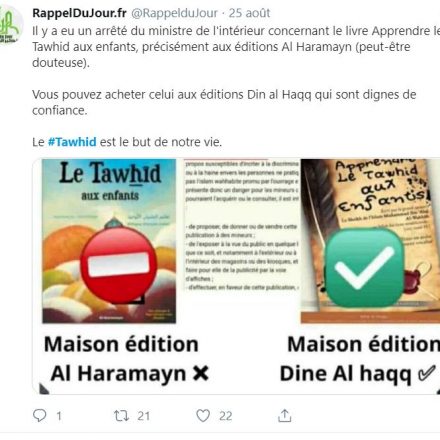Click the reply speech bubble icon
This screenshot has width=440, height=440.
40,415
